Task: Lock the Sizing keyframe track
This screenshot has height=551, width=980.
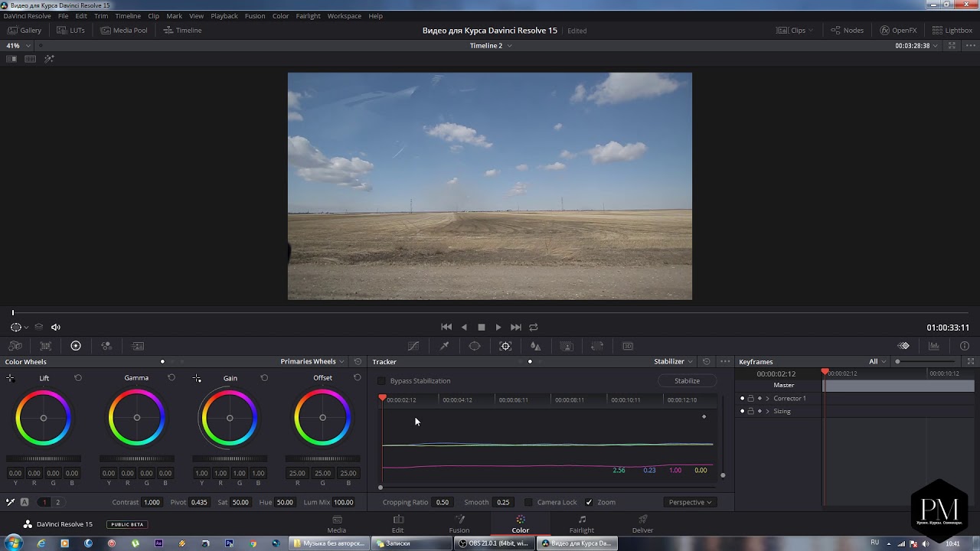Action: pos(750,411)
